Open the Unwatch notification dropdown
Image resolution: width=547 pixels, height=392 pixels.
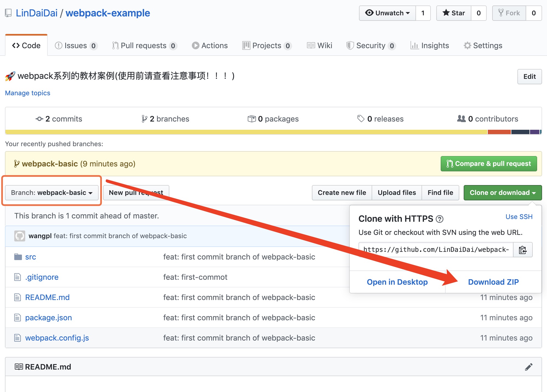388,13
